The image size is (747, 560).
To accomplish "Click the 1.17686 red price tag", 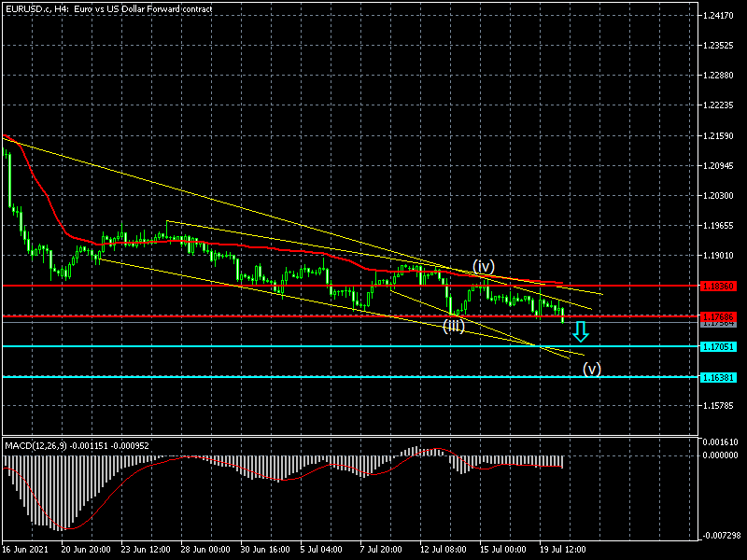I will coord(720,317).
